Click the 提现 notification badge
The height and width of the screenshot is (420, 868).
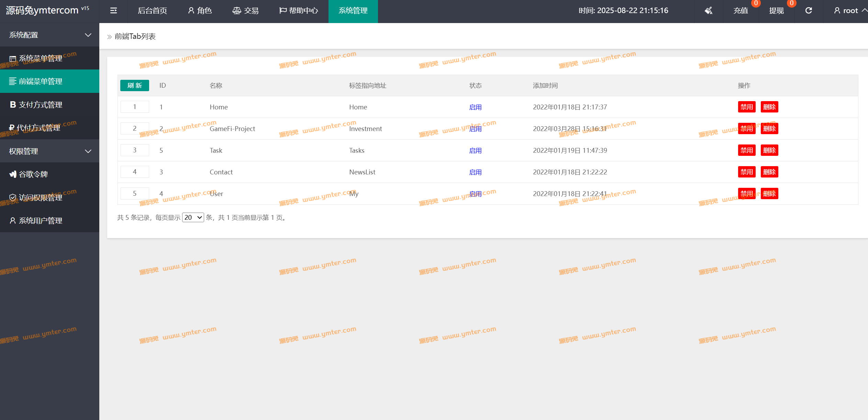tap(791, 3)
